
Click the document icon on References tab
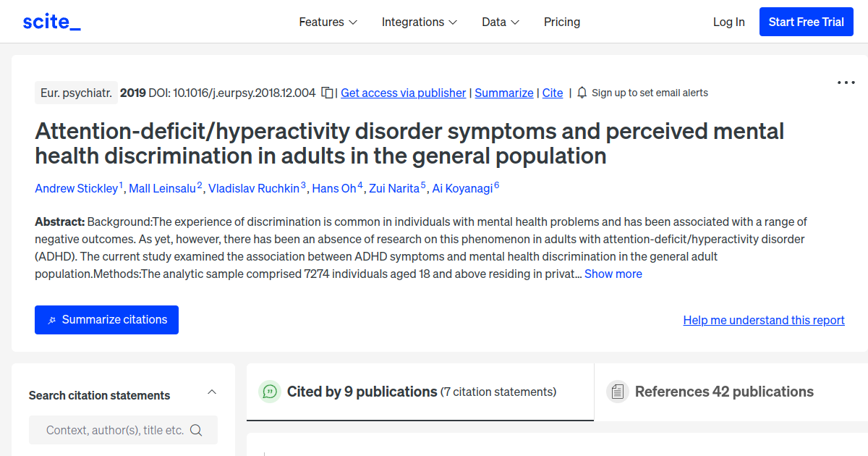coord(618,391)
